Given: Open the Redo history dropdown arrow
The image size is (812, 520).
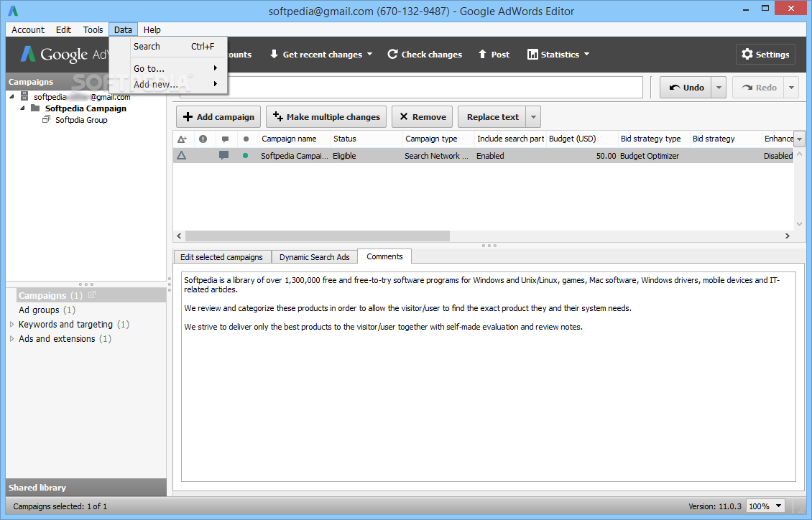Looking at the screenshot, I should coord(791,88).
